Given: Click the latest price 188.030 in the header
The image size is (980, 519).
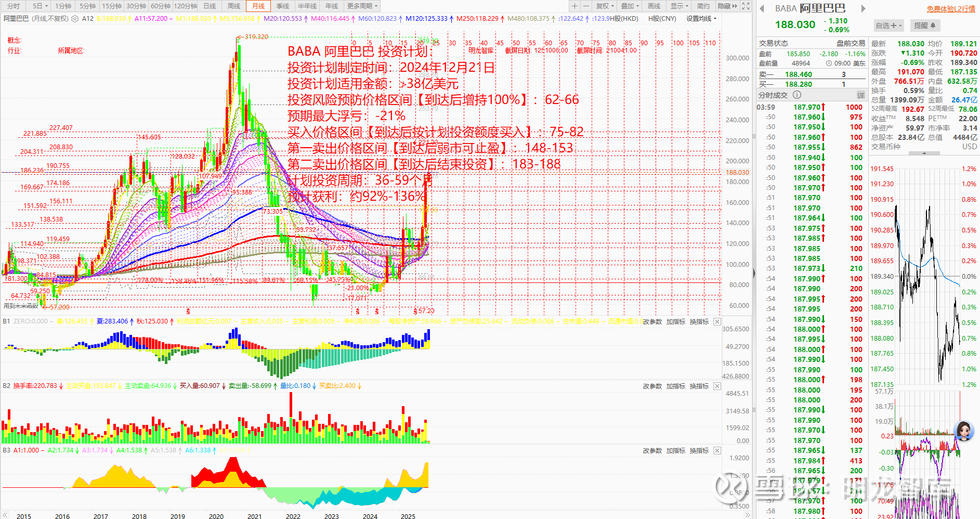Looking at the screenshot, I should (x=795, y=24).
